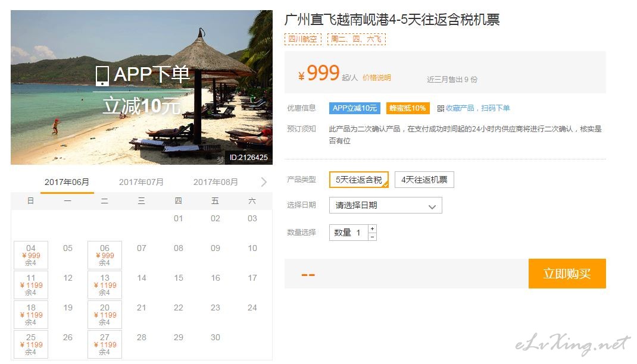Decrease quantity with the minus button
This screenshot has width=637, height=364.
pos(372,237)
